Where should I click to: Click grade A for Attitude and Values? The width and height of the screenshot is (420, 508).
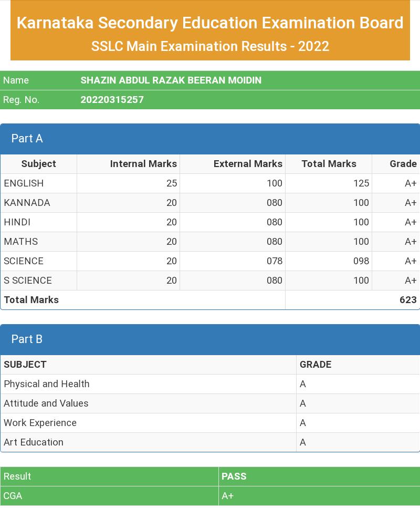(303, 403)
